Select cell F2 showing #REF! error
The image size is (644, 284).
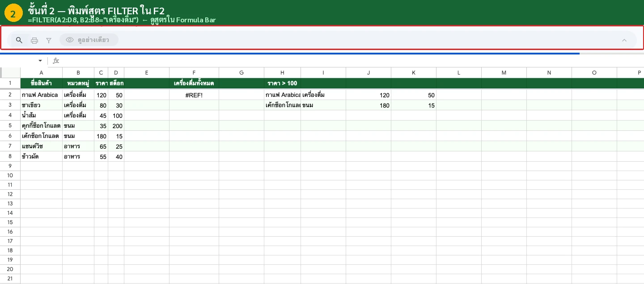(194, 95)
